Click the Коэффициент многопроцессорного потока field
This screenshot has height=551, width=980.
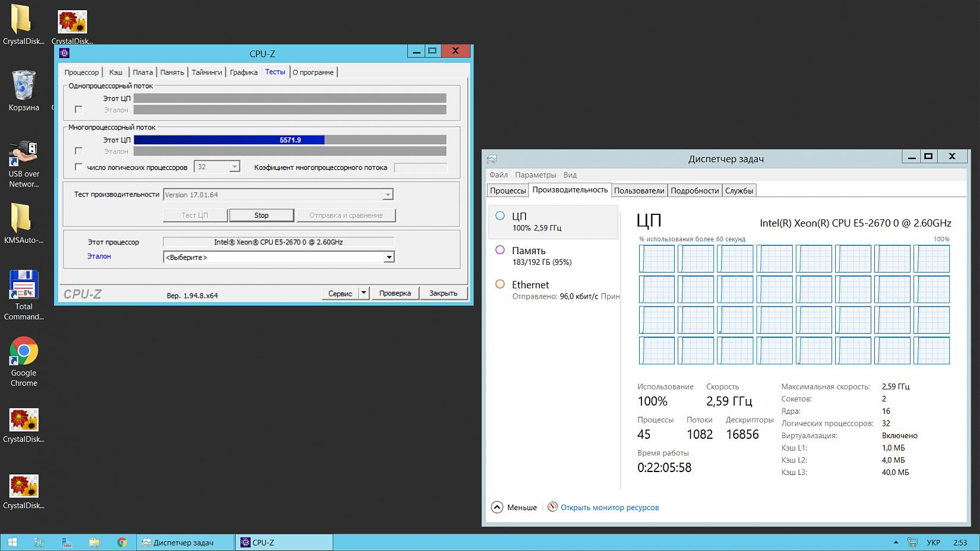[421, 168]
